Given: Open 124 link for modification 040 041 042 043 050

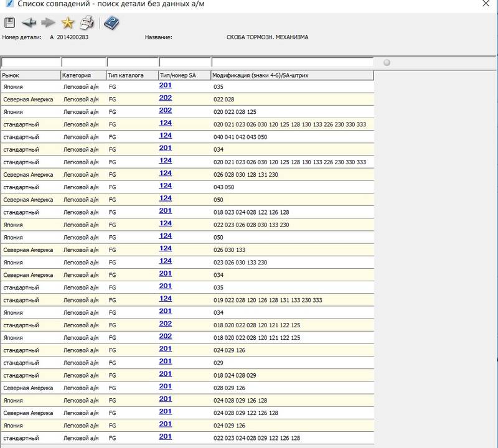Looking at the screenshot, I should point(166,136).
